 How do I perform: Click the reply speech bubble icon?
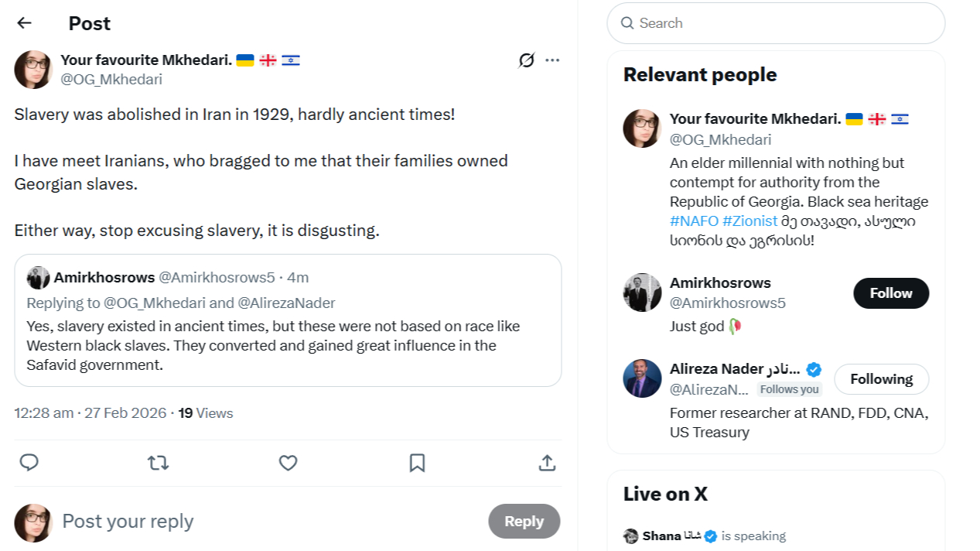[x=29, y=463]
